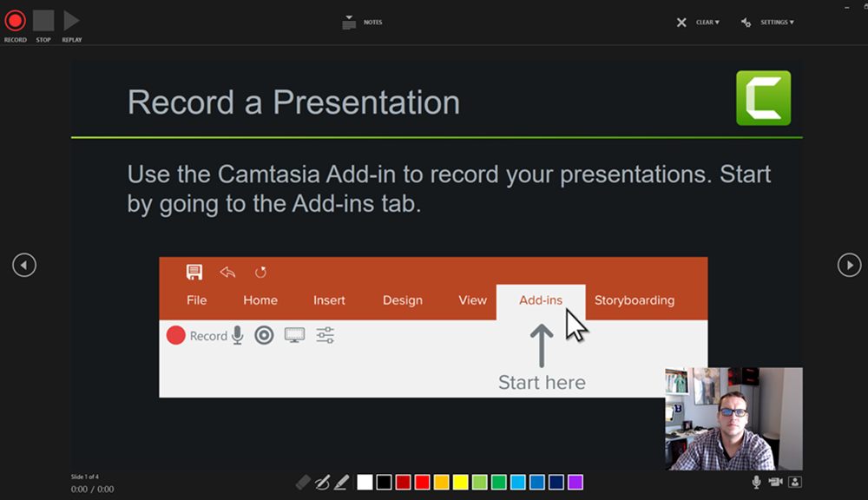Open the Notes panel
This screenshot has height=500, width=868.
coord(363,23)
